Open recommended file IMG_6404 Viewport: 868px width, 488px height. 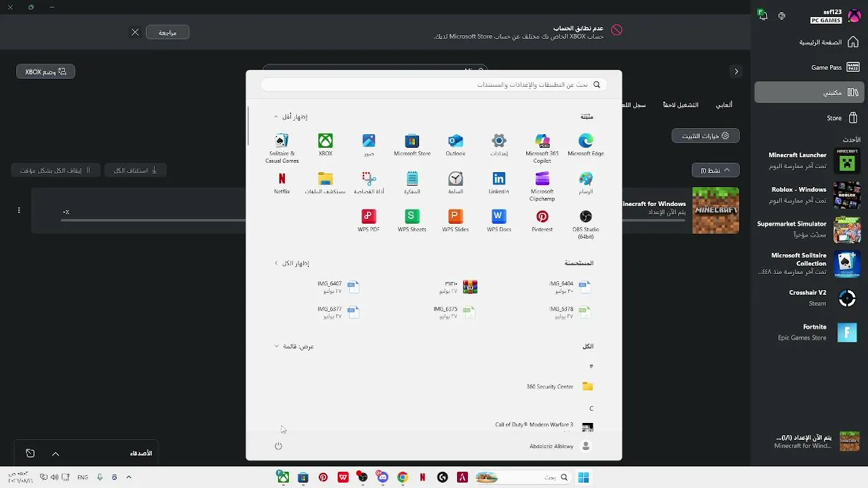coord(570,287)
